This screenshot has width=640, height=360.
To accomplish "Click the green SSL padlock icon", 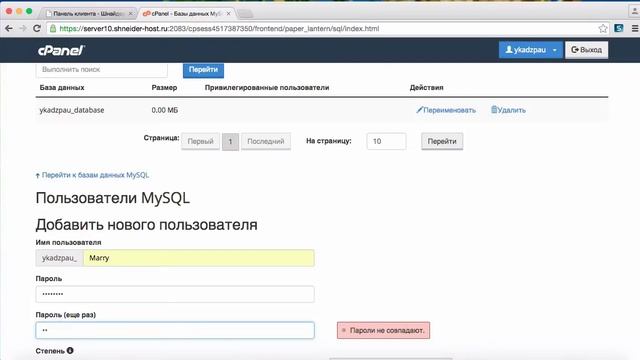I will 53,29.
